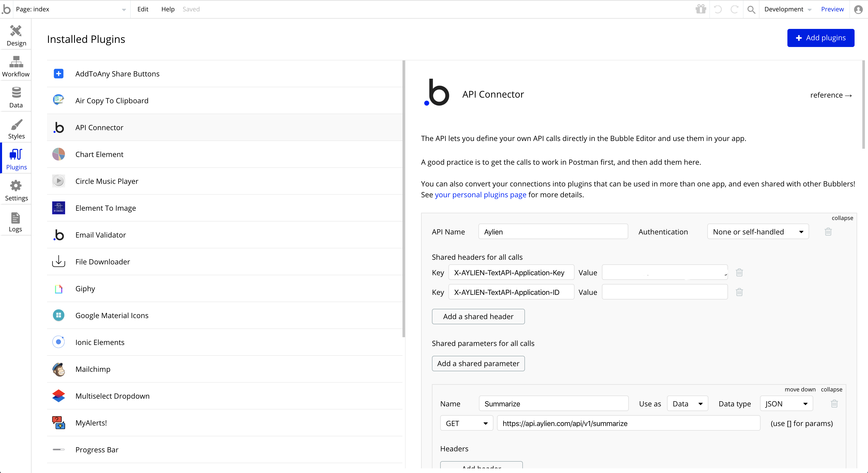Click the redo arrow icon
The height and width of the screenshot is (473, 868).
tap(734, 9)
